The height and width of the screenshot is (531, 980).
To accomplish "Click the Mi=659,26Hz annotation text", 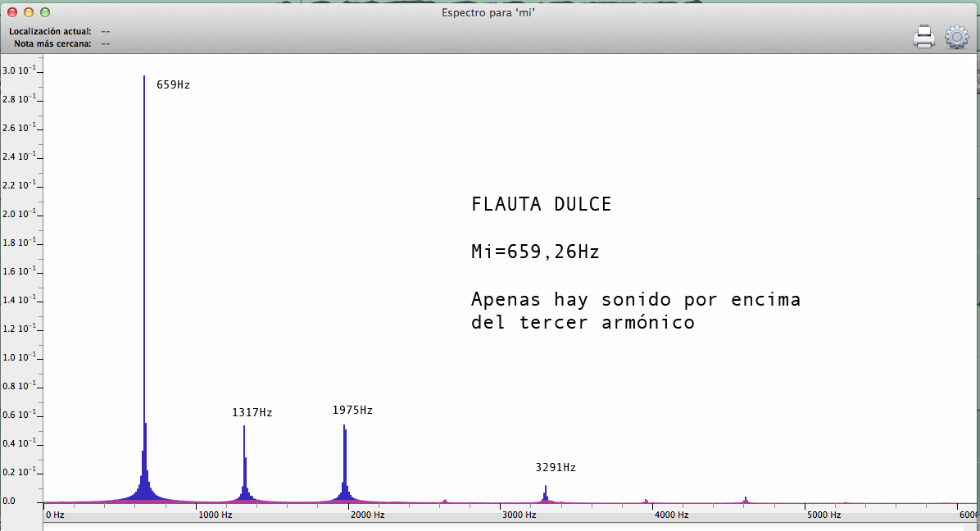I will click(x=535, y=252).
